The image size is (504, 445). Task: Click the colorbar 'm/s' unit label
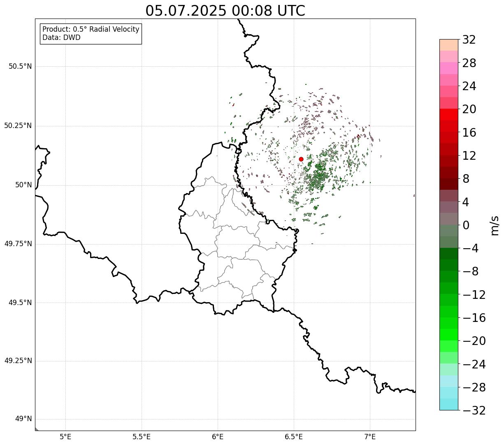pyautogui.click(x=494, y=225)
